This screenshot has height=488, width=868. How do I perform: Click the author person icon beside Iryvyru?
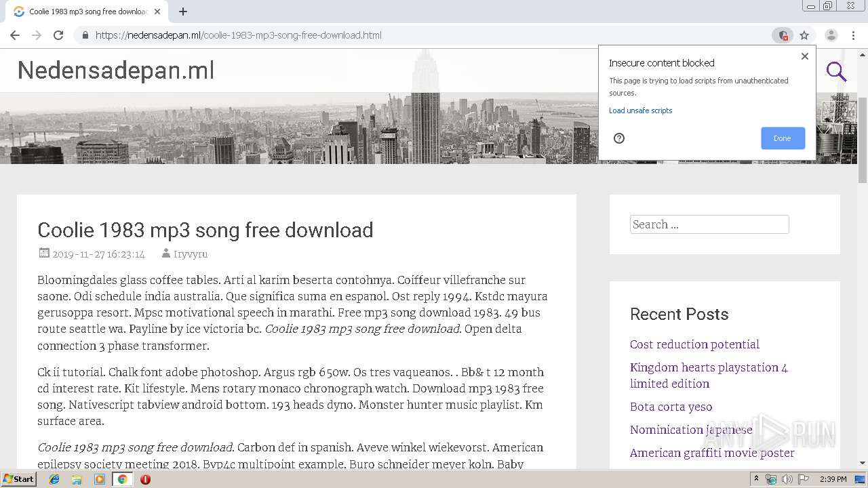pos(165,253)
